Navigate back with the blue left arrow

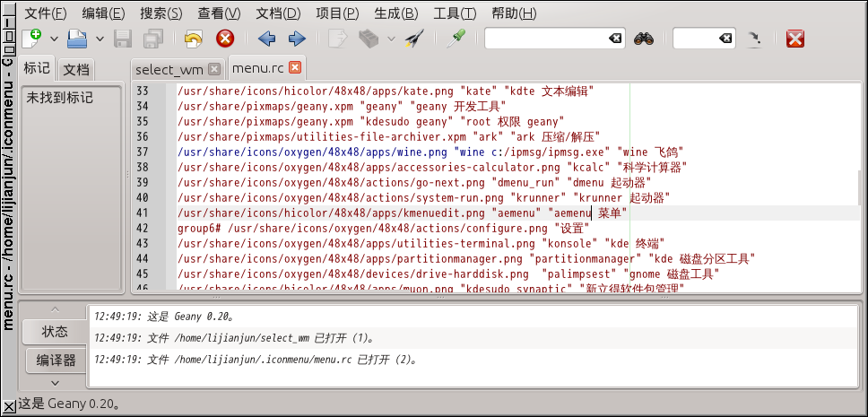click(267, 39)
